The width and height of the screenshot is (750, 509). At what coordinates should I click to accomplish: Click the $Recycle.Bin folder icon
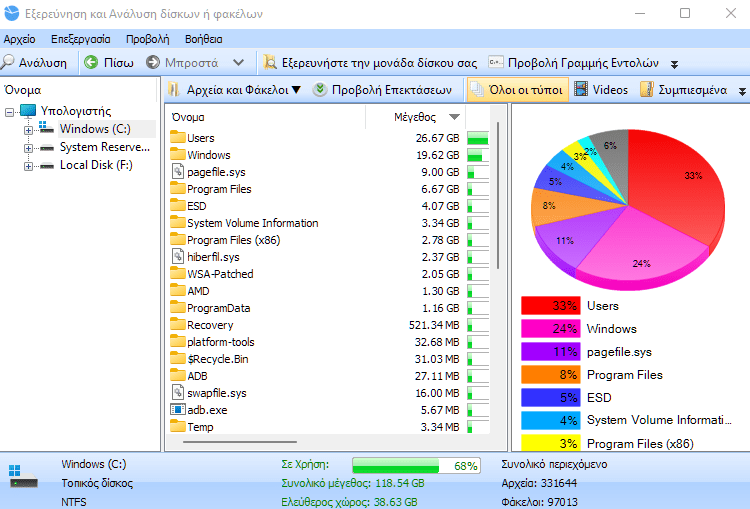point(177,358)
